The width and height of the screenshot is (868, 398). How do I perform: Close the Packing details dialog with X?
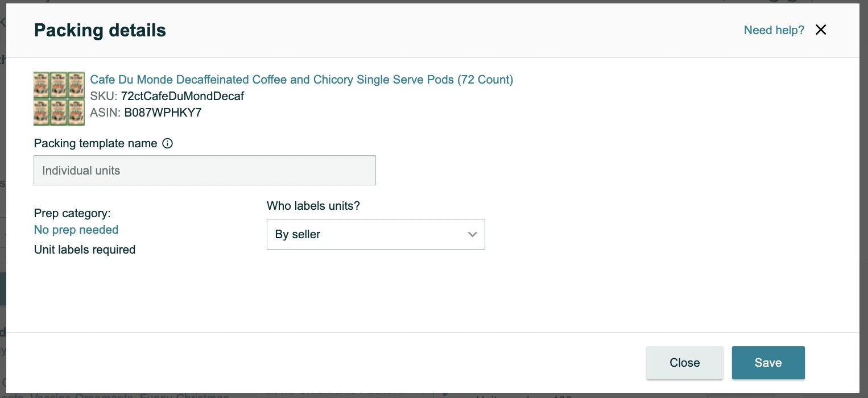[821, 30]
